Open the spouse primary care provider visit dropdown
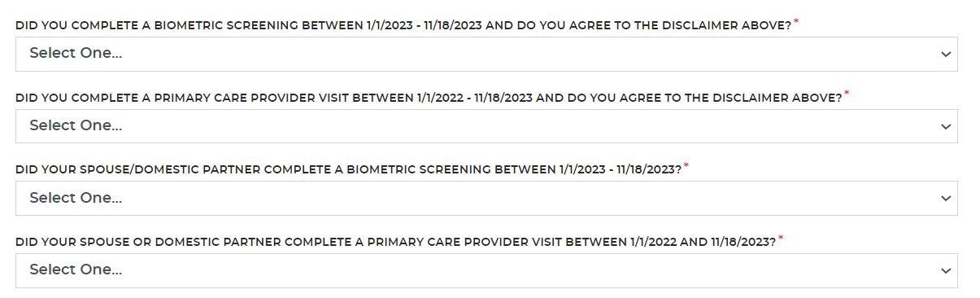Image resolution: width=980 pixels, height=298 pixels. 486,270
